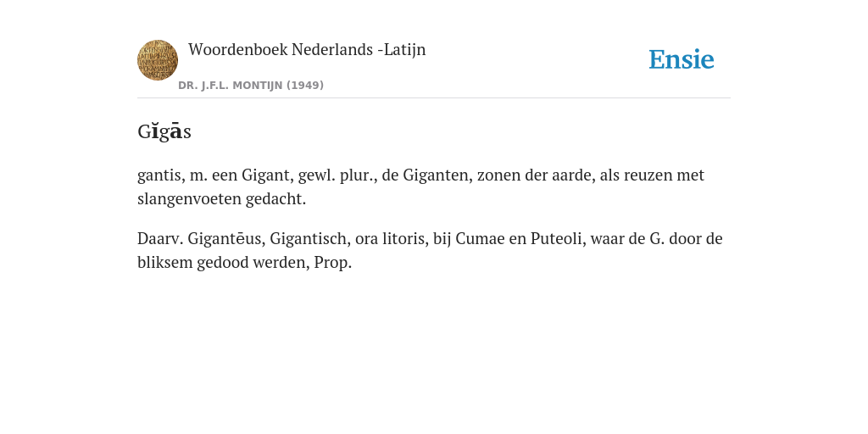The image size is (868, 434).
Task: Click the abbreviation 'gewl. plur.' in definition
Action: (x=337, y=175)
